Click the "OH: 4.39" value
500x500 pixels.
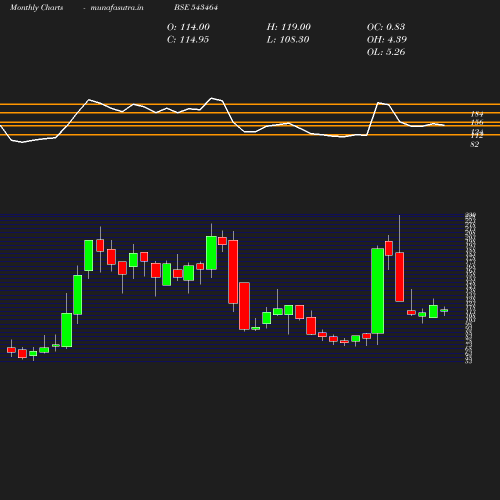pyautogui.click(x=387, y=39)
